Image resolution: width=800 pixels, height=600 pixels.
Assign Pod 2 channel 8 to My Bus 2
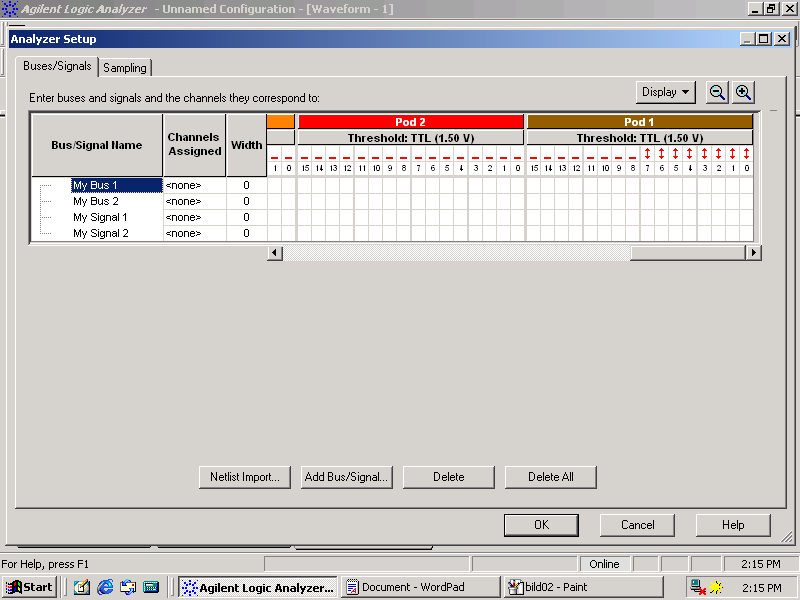404,202
